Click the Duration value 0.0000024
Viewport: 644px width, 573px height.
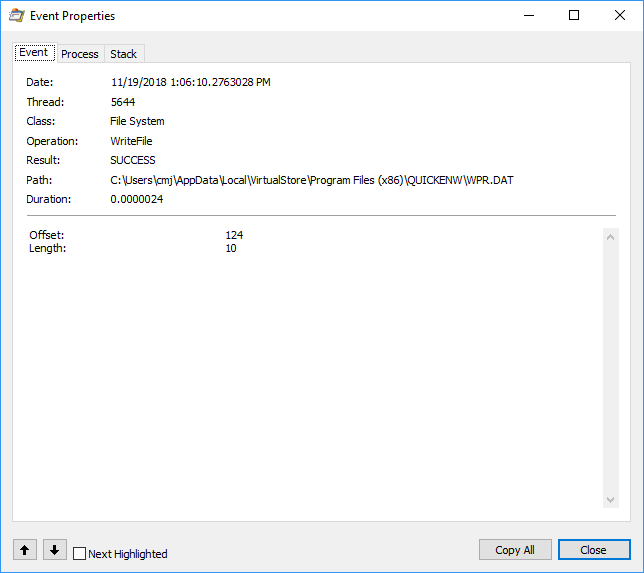pos(138,199)
